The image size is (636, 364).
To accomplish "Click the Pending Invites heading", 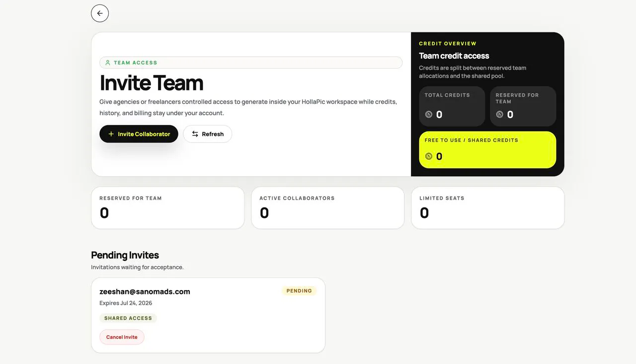I will coord(125,255).
